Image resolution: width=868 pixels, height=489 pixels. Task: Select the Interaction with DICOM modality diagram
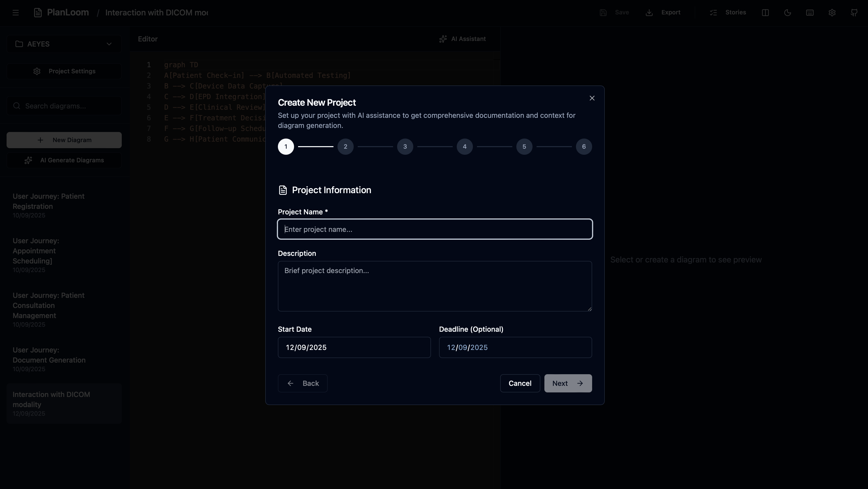pyautogui.click(x=64, y=403)
